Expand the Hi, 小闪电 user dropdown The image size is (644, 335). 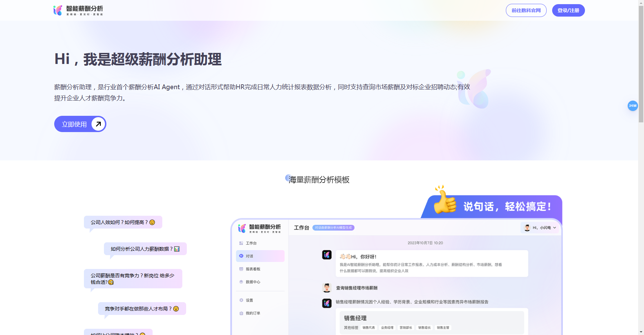pos(540,227)
